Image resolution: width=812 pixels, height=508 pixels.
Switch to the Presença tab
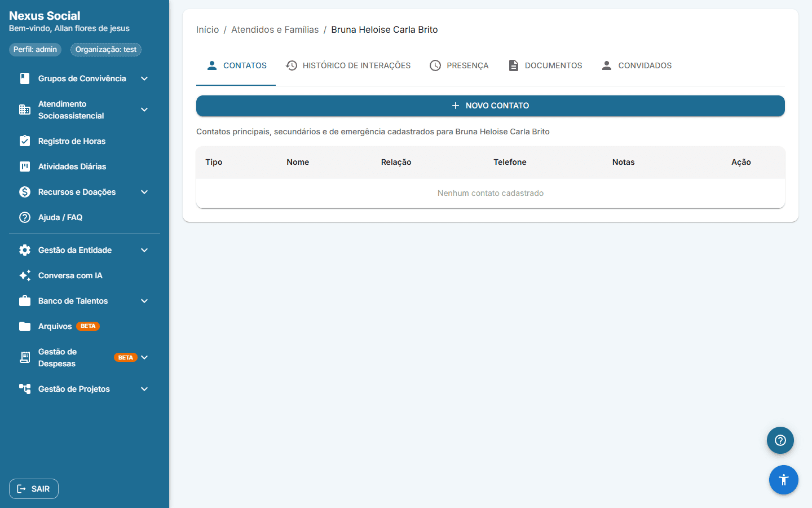(459, 65)
